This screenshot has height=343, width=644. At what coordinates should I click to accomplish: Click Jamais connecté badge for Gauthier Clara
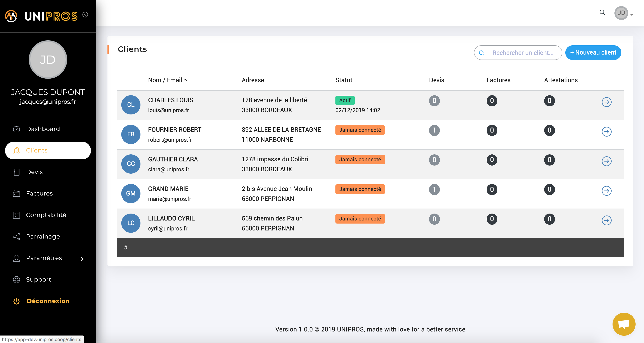click(360, 159)
